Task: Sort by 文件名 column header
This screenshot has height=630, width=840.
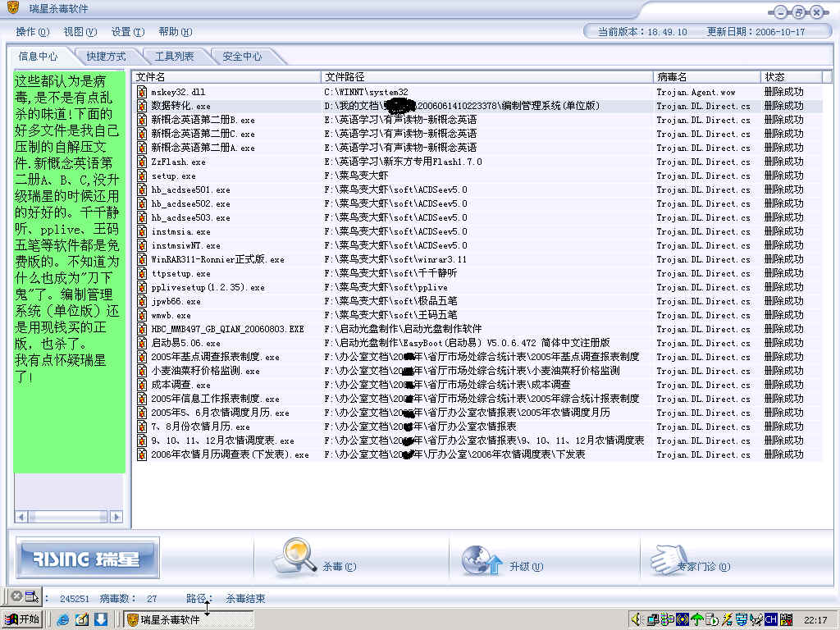Action: point(226,77)
